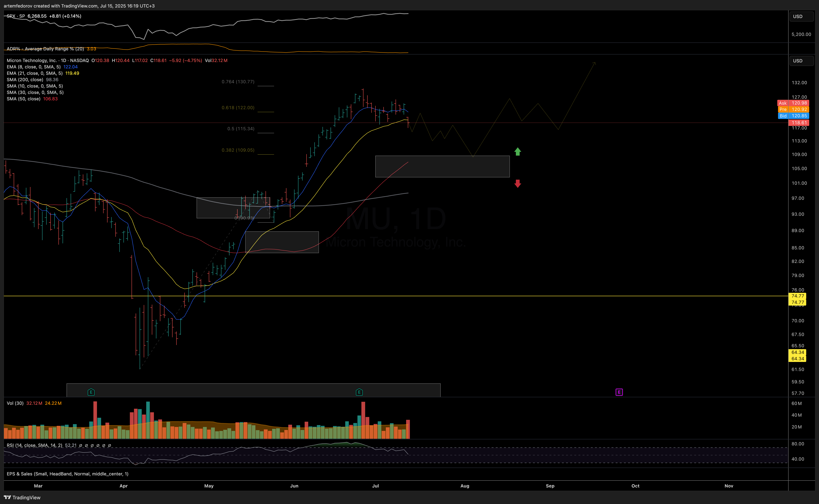Click the ADR% value 3.03
This screenshot has height=504, width=819.
91,49
